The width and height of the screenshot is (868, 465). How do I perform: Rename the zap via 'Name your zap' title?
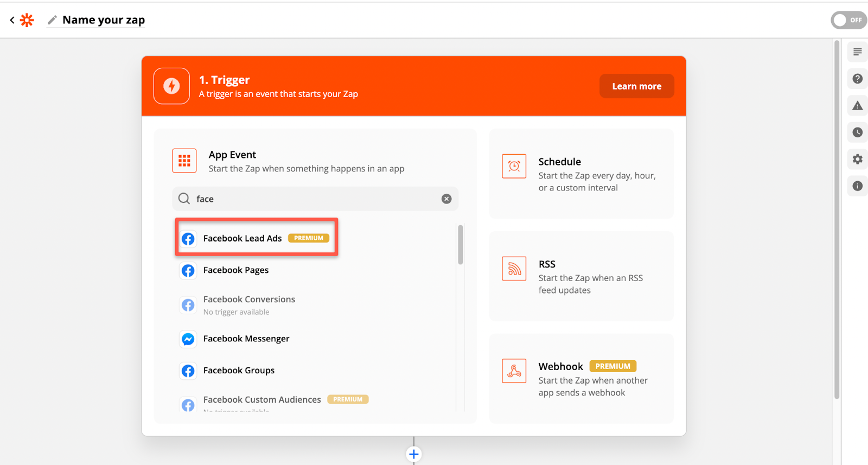(x=104, y=20)
